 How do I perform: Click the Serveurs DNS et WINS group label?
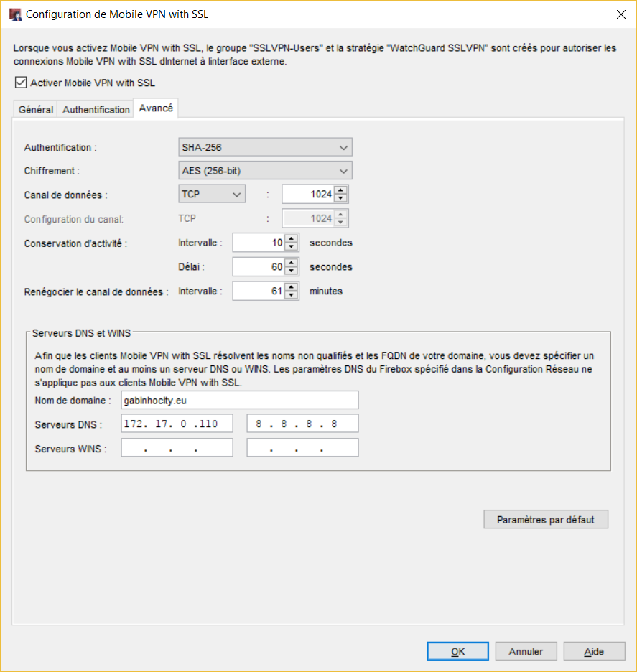(x=81, y=333)
